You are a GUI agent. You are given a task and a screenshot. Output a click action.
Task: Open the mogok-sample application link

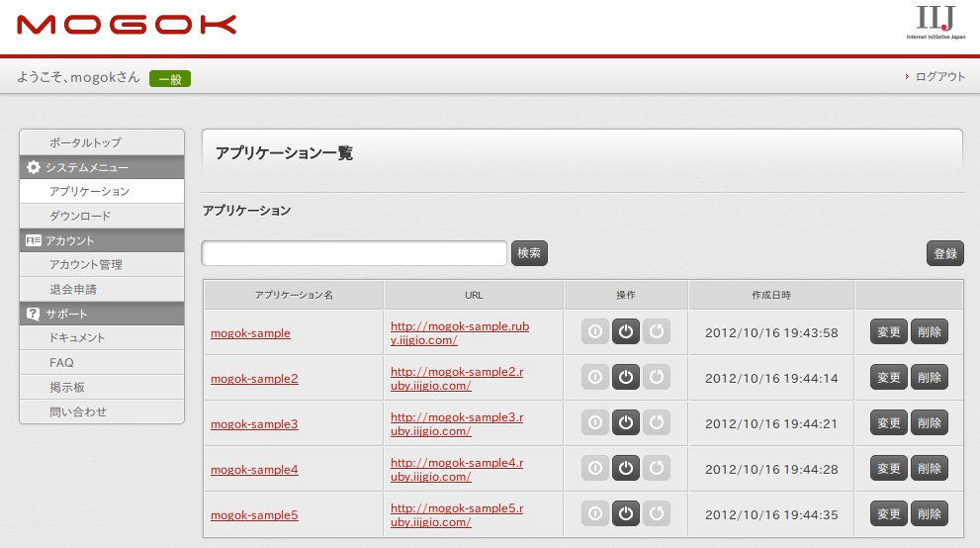coord(250,333)
